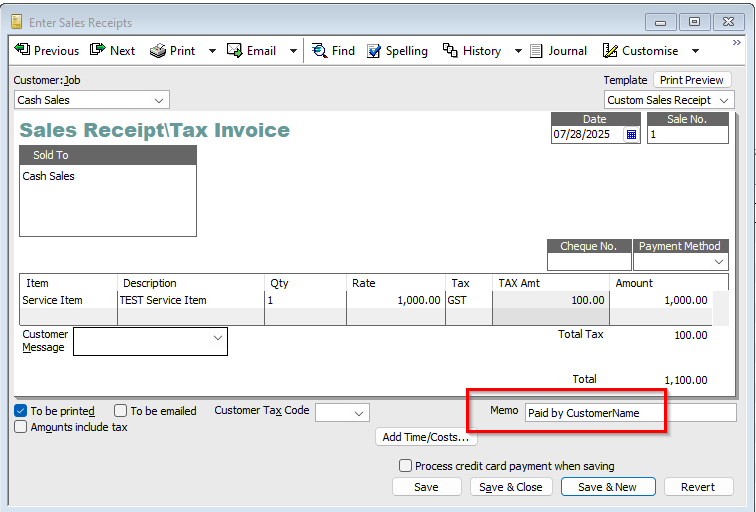Open the Template dropdown
Viewport: 756px width, 512px height.
coord(723,100)
